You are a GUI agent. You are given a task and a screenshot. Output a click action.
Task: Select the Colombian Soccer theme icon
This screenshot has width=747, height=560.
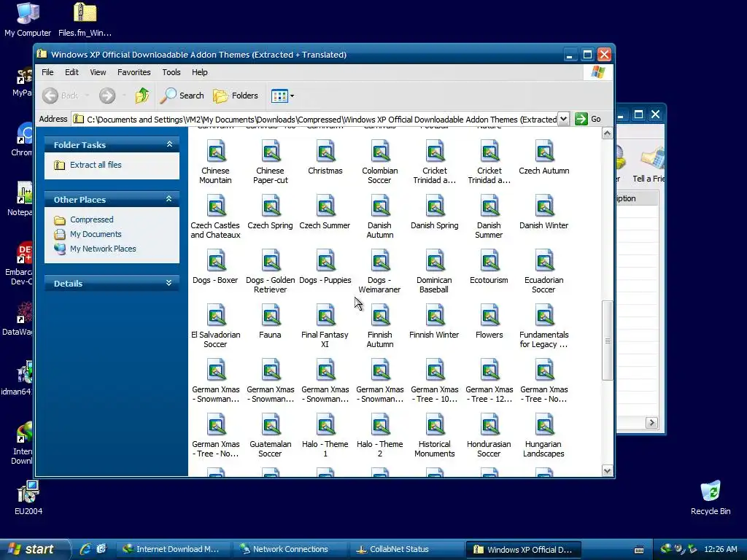pyautogui.click(x=379, y=161)
